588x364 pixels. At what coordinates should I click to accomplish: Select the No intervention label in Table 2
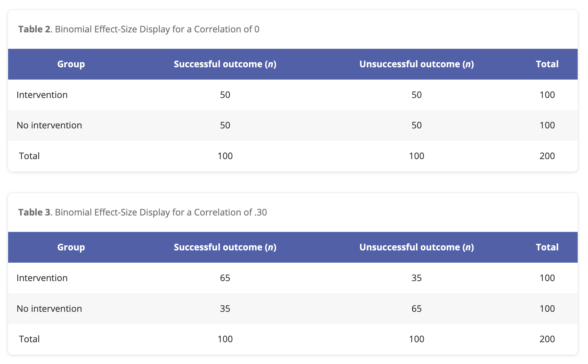click(49, 125)
